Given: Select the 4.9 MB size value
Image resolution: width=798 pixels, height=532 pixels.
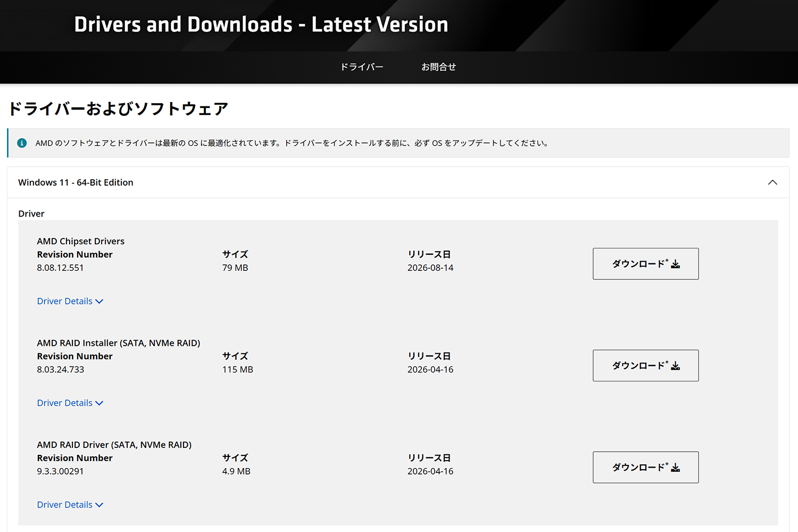Looking at the screenshot, I should click(x=236, y=471).
